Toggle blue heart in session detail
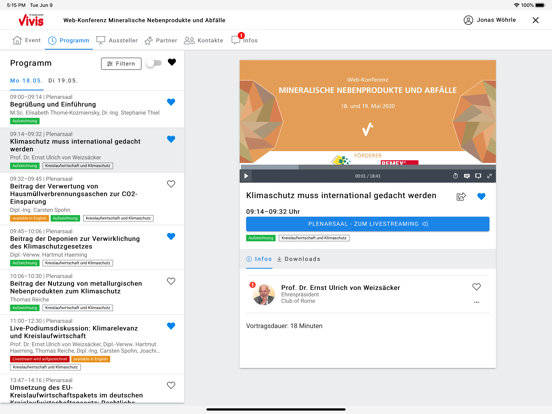The width and height of the screenshot is (552, 414). [x=481, y=196]
